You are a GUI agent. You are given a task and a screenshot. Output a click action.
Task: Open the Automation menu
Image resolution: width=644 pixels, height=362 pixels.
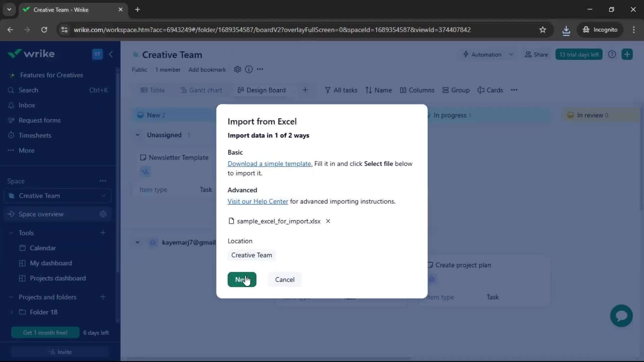482,54
